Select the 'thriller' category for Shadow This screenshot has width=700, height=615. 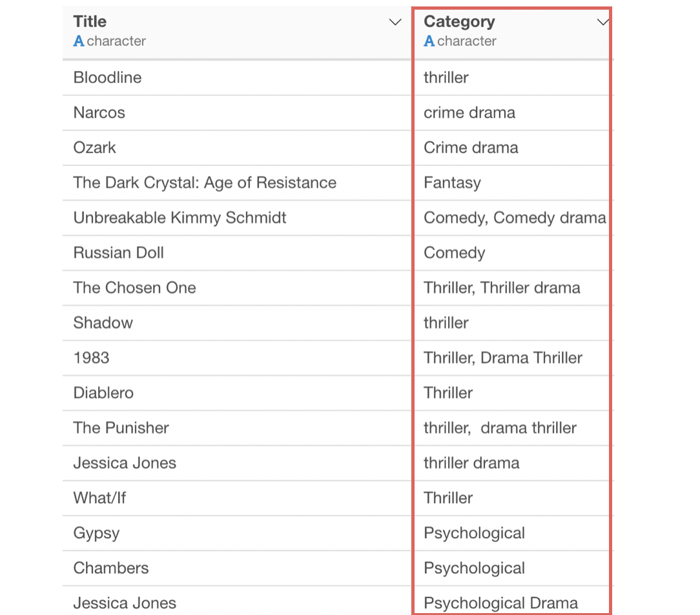coord(513,323)
